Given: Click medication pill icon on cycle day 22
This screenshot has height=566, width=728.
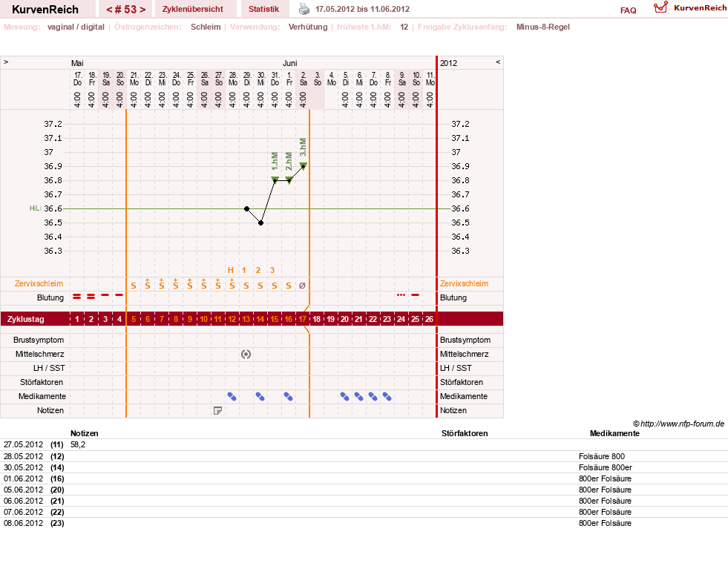Looking at the screenshot, I should [x=373, y=397].
